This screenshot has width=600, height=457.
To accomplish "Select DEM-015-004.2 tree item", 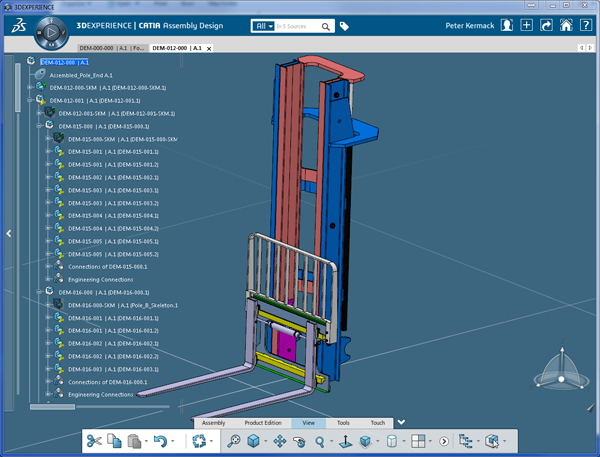I will (113, 228).
